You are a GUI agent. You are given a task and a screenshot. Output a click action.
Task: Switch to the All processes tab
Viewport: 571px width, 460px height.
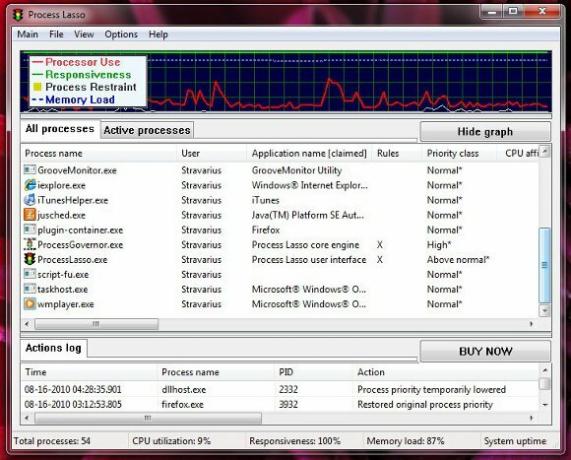coord(60,129)
